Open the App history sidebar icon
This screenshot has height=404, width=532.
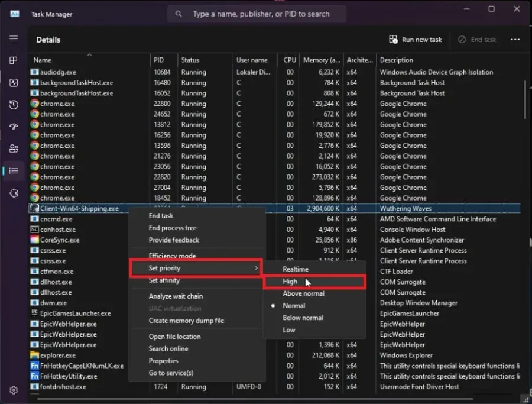pos(14,105)
